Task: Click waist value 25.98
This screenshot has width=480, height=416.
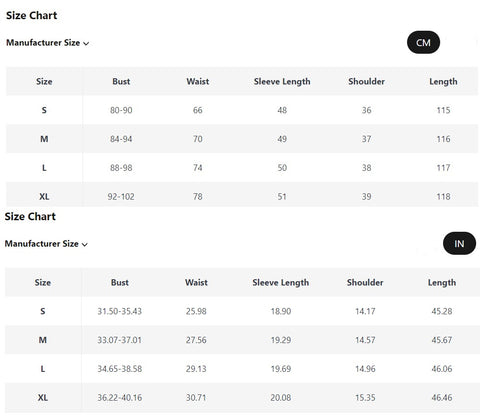Action: click(x=196, y=311)
